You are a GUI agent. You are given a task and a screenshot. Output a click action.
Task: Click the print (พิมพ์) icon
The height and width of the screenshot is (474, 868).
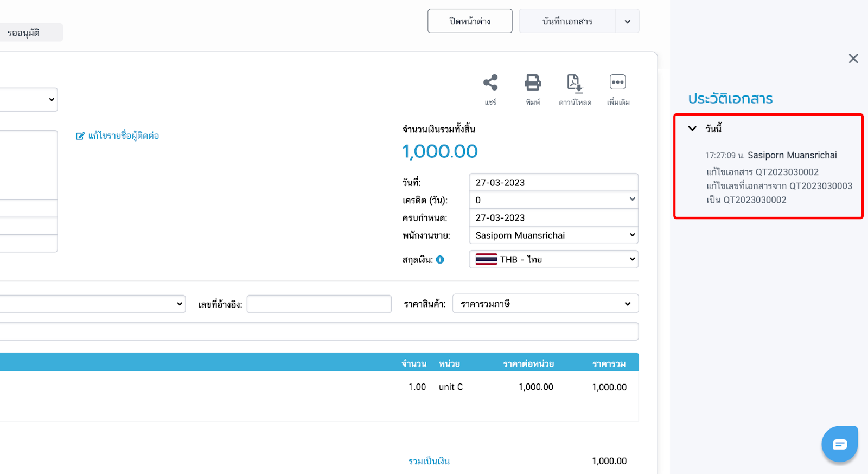pos(533,83)
